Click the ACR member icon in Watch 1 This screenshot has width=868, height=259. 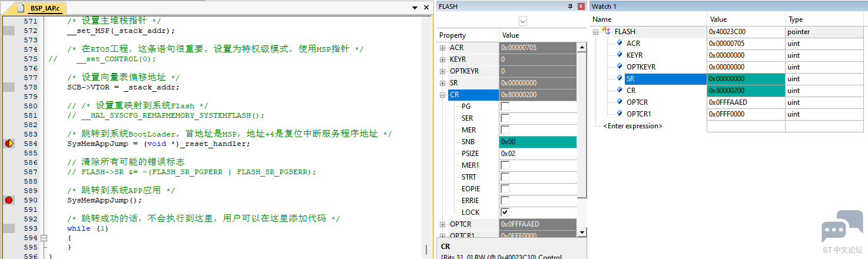tap(619, 43)
